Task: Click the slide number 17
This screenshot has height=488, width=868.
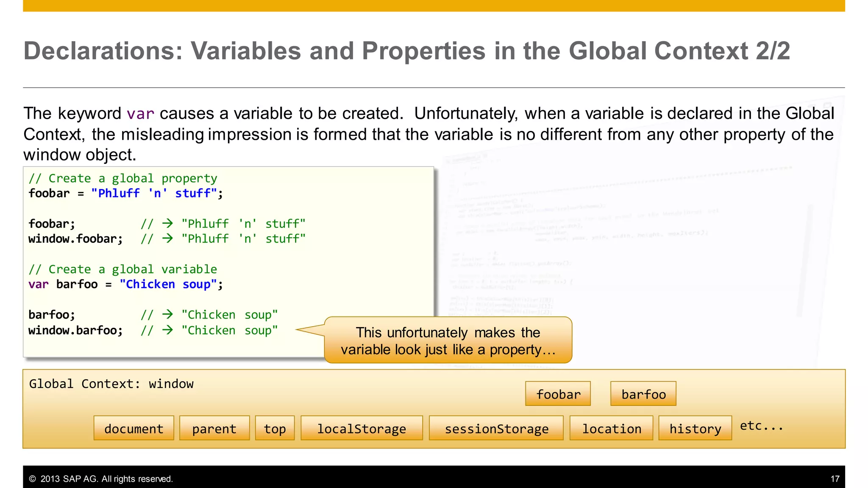Action: coord(835,479)
